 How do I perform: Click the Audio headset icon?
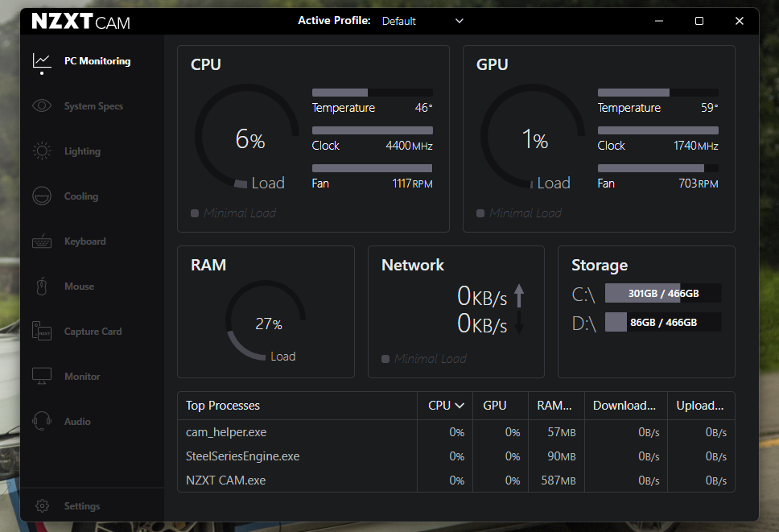[x=42, y=421]
